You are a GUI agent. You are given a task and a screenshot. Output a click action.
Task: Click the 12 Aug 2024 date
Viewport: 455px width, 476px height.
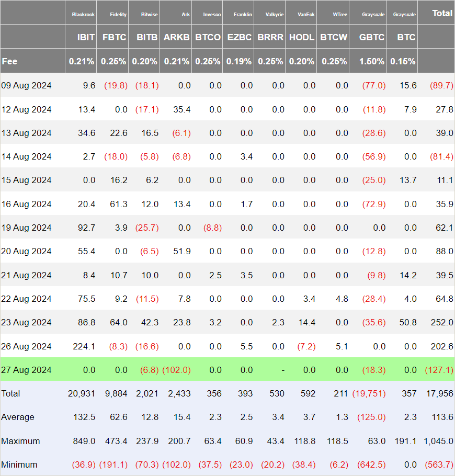tap(26, 109)
